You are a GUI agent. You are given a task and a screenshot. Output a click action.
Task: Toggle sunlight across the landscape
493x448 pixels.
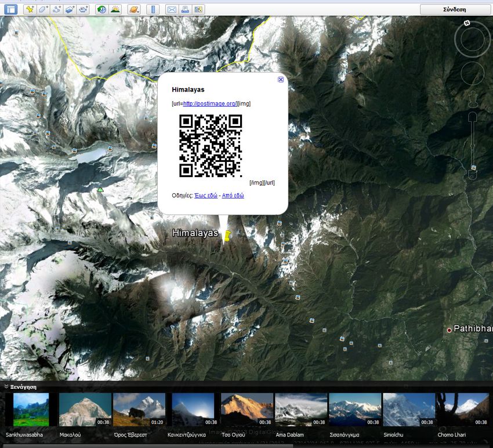[x=115, y=9]
